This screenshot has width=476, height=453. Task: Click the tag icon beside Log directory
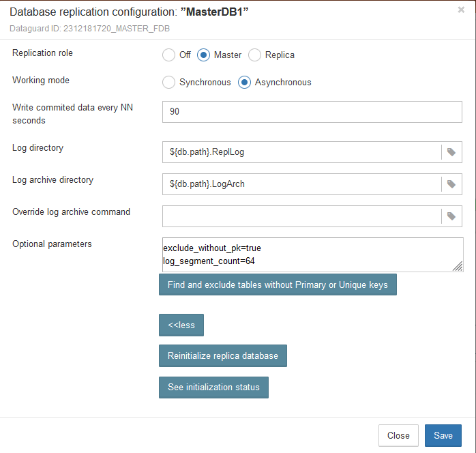451,152
